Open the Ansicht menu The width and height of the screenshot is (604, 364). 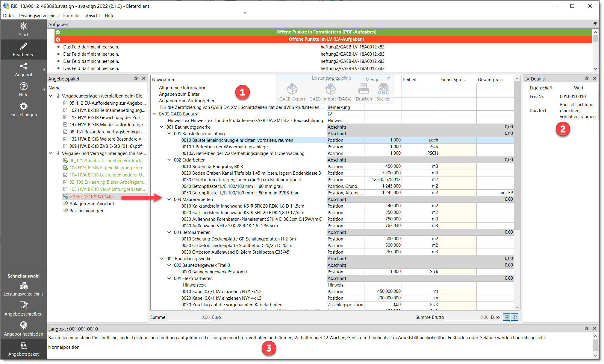click(x=93, y=16)
